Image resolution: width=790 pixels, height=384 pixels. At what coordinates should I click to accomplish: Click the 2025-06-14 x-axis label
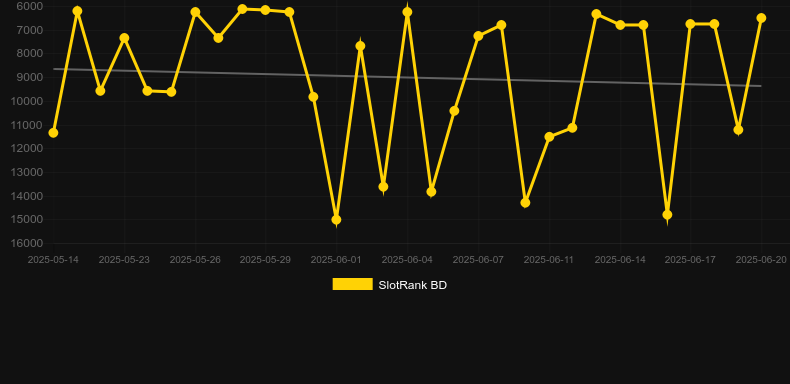(620, 260)
